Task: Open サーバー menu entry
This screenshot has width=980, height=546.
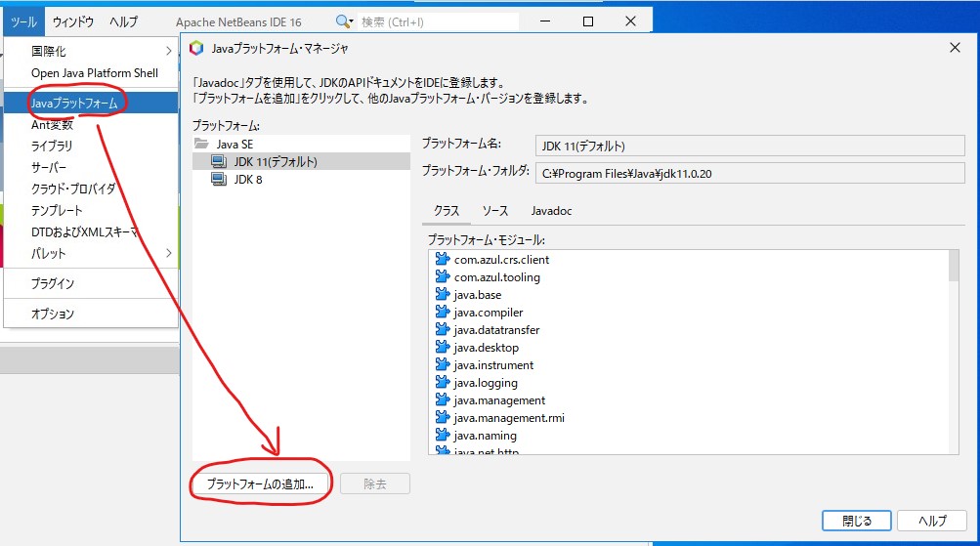Action: 91,167
